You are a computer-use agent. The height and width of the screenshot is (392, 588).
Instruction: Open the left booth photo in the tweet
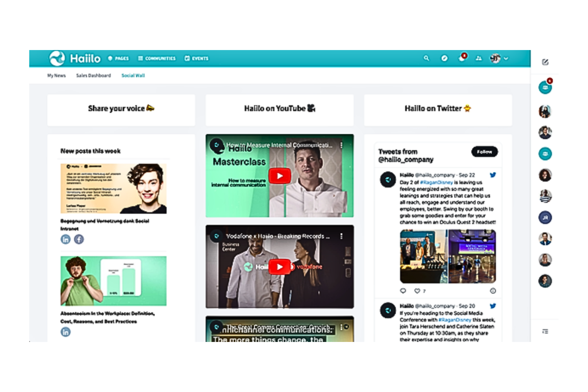(423, 256)
